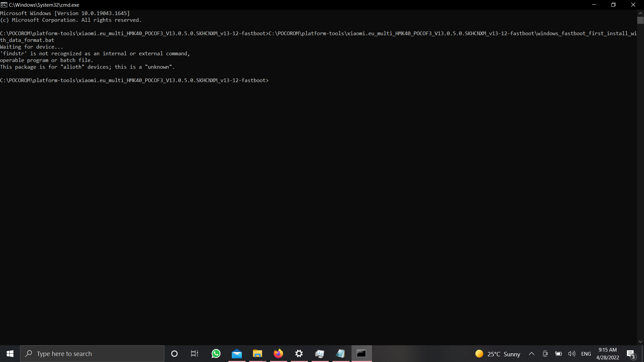Click the scrollbar up arrow

coord(640,13)
